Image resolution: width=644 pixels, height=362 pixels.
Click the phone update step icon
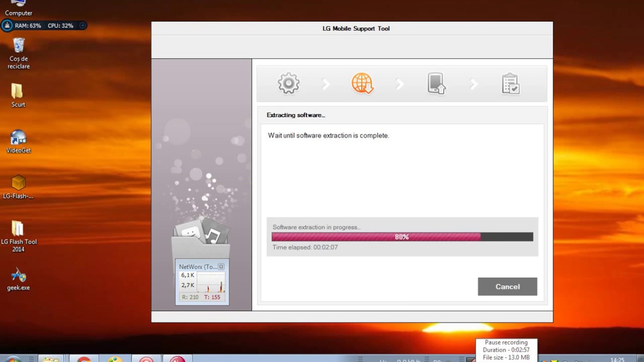pyautogui.click(x=436, y=83)
